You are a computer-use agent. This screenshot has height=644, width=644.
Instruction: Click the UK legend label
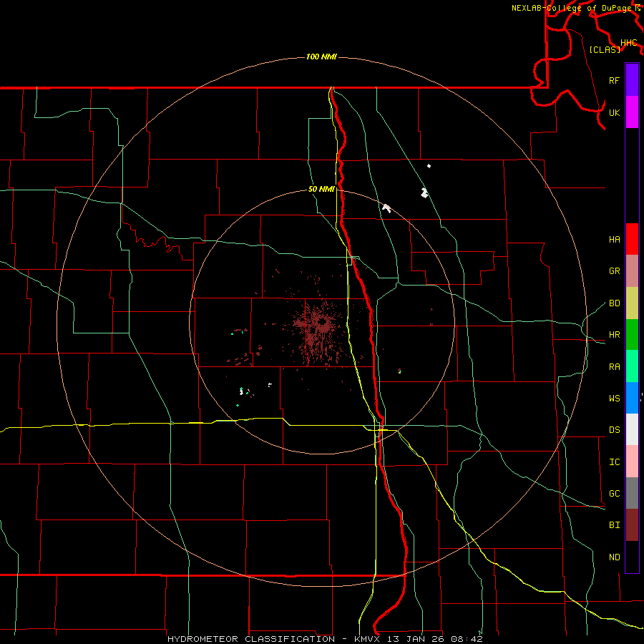(614, 112)
